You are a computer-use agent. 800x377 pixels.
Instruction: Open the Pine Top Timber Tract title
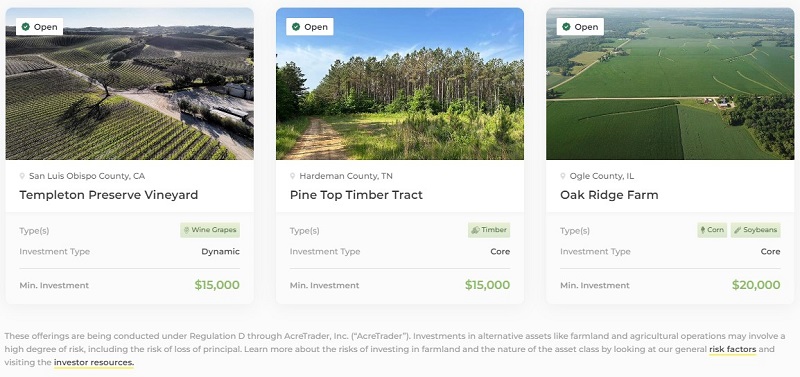356,195
